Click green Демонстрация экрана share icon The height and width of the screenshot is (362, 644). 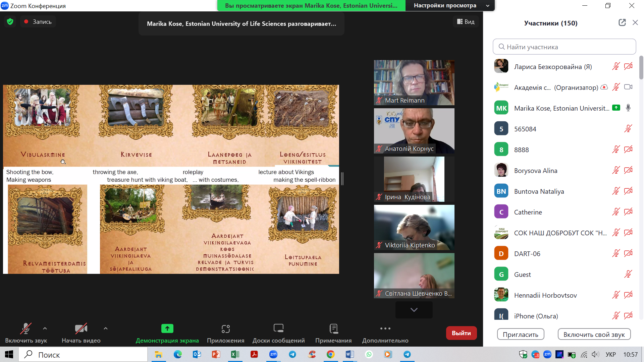(x=167, y=329)
